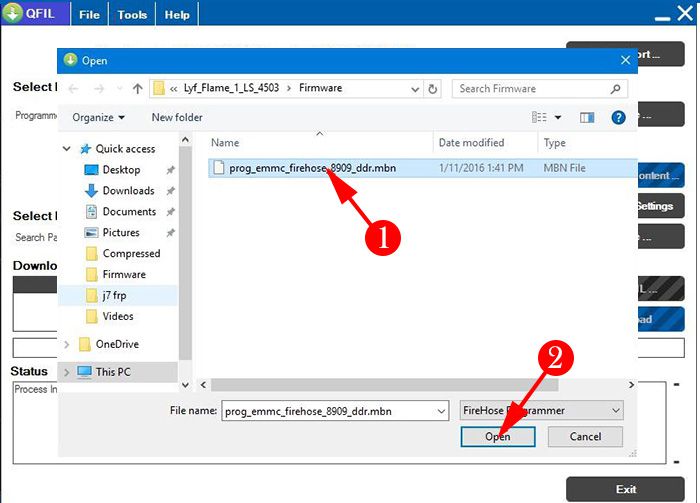
Task: Open Desktop in navigation pane
Action: click(x=121, y=170)
